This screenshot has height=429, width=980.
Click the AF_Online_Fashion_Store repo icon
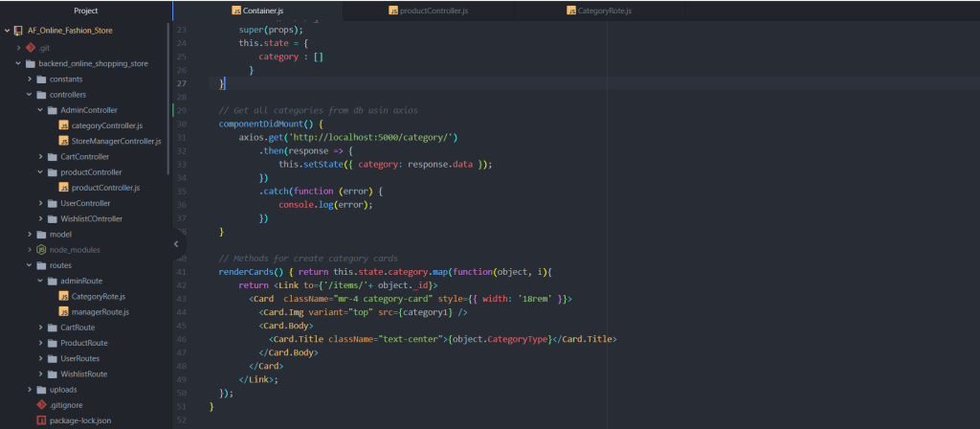[18, 31]
